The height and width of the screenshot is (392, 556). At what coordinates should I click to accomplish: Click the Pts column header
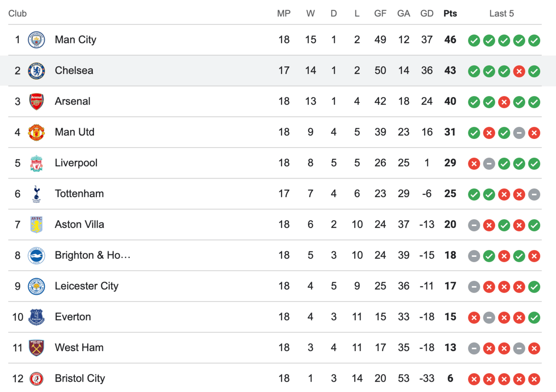tap(450, 13)
